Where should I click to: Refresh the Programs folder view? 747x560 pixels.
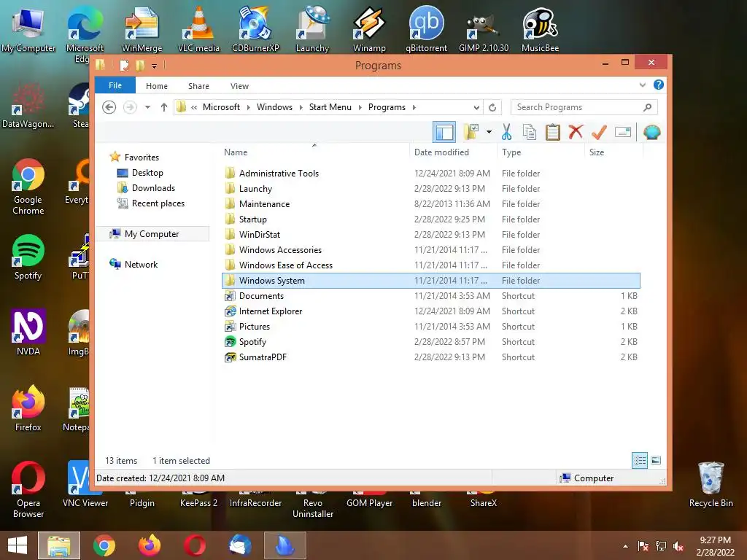(492, 108)
